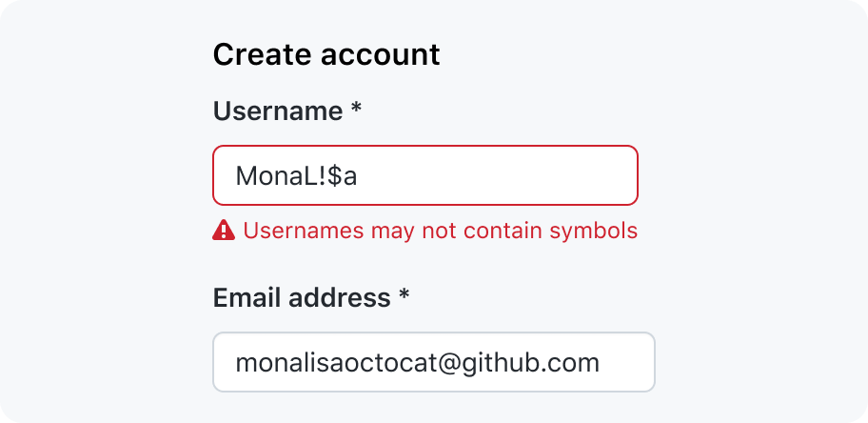This screenshot has width=868, height=423.
Task: Focus the Username input field
Action: tap(425, 175)
